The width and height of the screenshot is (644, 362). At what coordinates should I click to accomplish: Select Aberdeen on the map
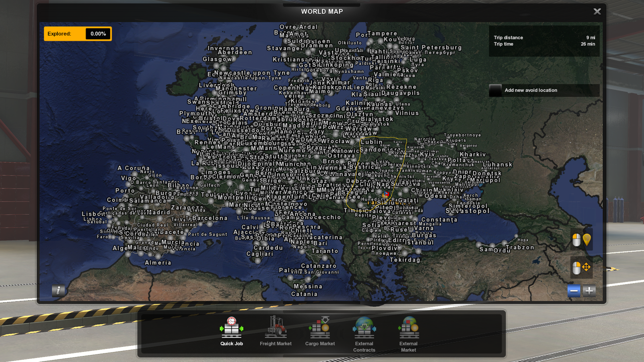pyautogui.click(x=235, y=52)
